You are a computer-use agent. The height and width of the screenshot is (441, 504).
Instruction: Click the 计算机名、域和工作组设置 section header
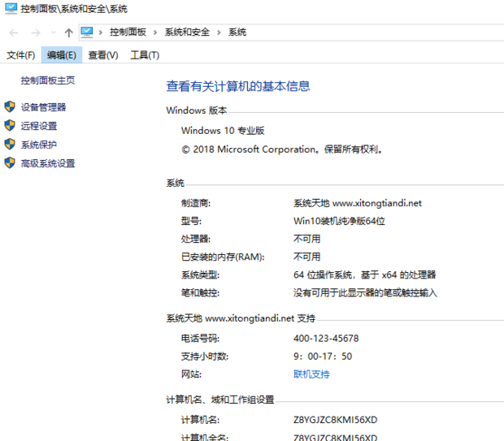pos(220,400)
